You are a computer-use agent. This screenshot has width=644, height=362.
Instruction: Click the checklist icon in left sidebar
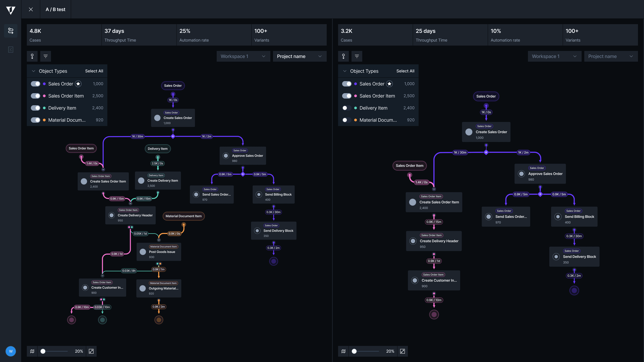coord(11,49)
